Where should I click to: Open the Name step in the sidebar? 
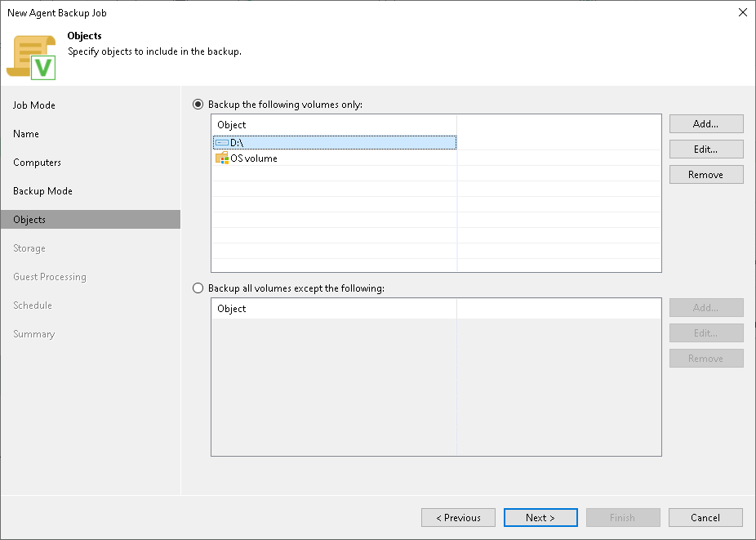click(25, 133)
